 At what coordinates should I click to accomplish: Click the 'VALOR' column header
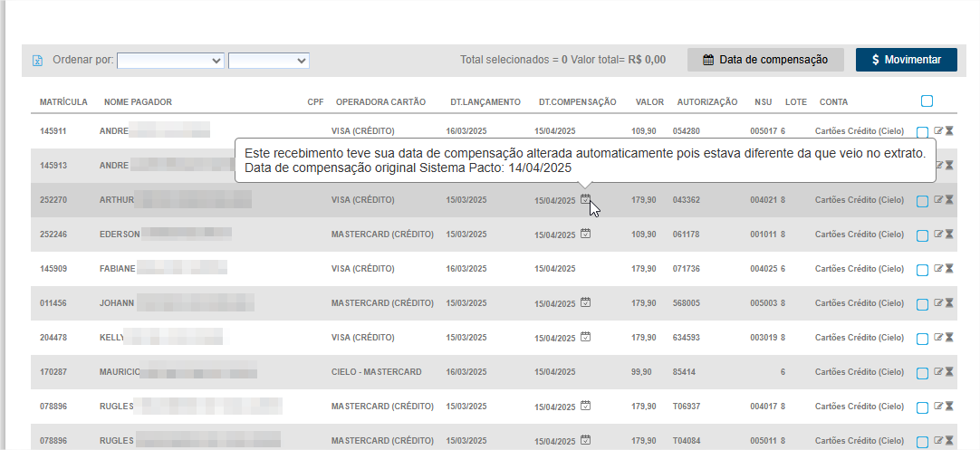(649, 102)
